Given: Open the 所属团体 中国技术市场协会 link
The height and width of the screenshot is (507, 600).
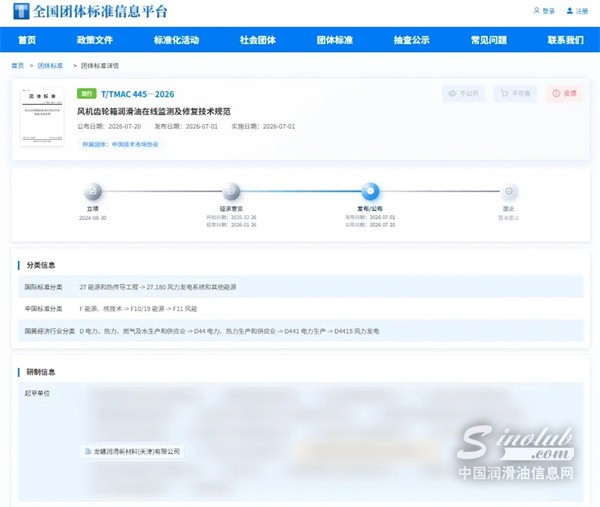Looking at the screenshot, I should pyautogui.click(x=120, y=144).
